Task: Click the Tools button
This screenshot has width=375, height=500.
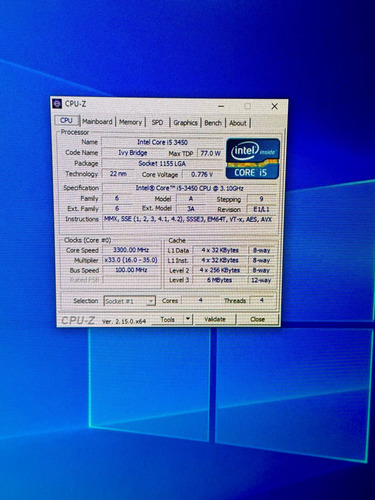Action: pyautogui.click(x=168, y=319)
